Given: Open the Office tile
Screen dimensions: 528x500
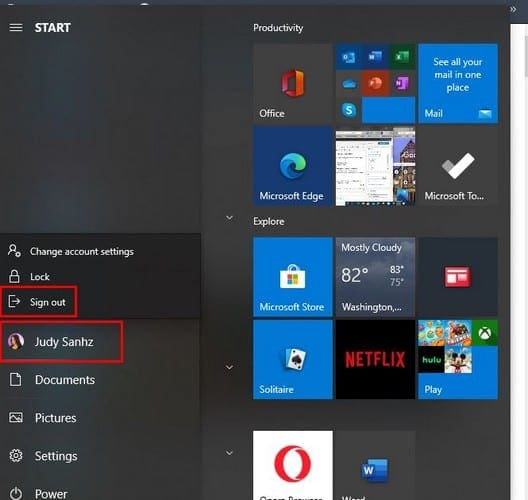Looking at the screenshot, I should [x=293, y=83].
